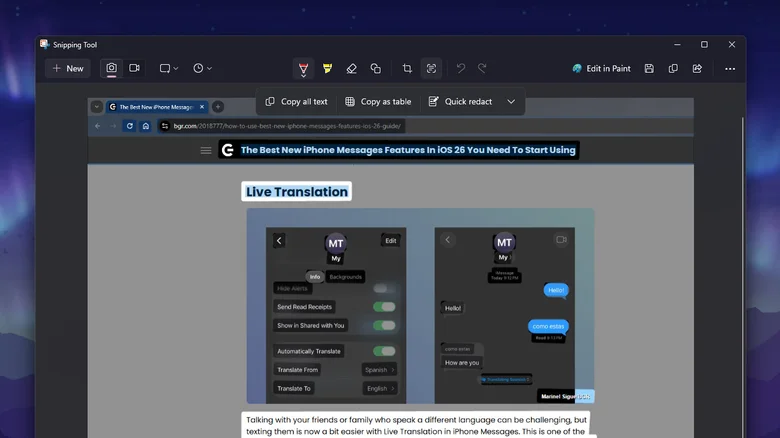
Task: Open the delay timer dropdown
Action: [x=202, y=68]
